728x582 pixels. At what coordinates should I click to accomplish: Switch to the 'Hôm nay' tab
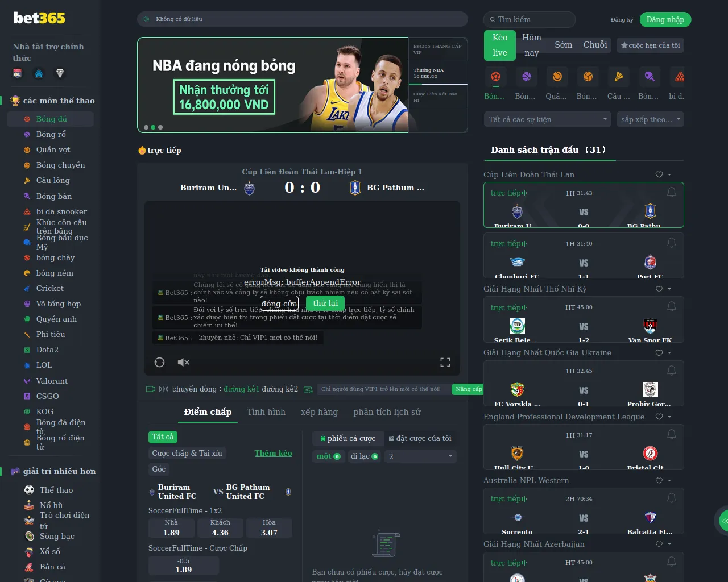coord(531,45)
